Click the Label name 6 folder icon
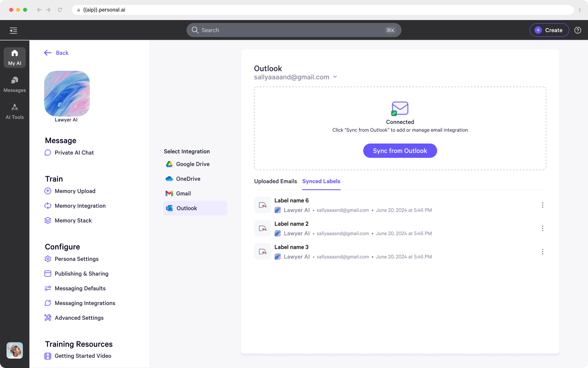Image resolution: width=588 pixels, height=368 pixels. [x=263, y=205]
